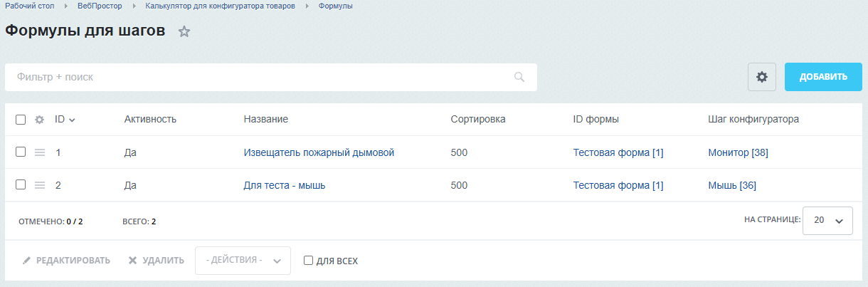Click the Всего: 2 total label
868x287 pixels.
click(x=139, y=221)
